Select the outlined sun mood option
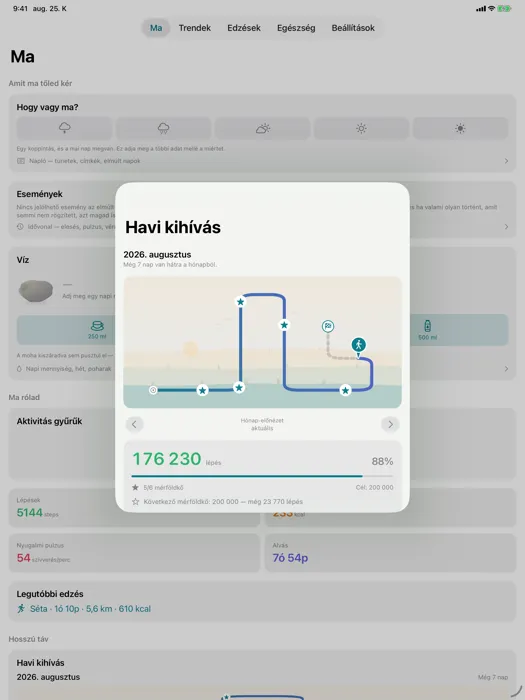The height and width of the screenshot is (700, 525). (361, 129)
